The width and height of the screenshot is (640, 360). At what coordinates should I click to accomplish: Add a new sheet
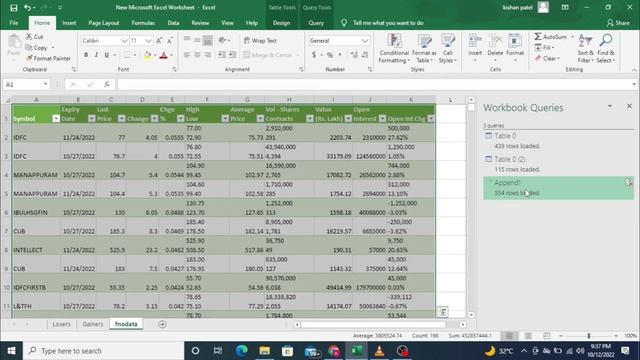(162, 324)
